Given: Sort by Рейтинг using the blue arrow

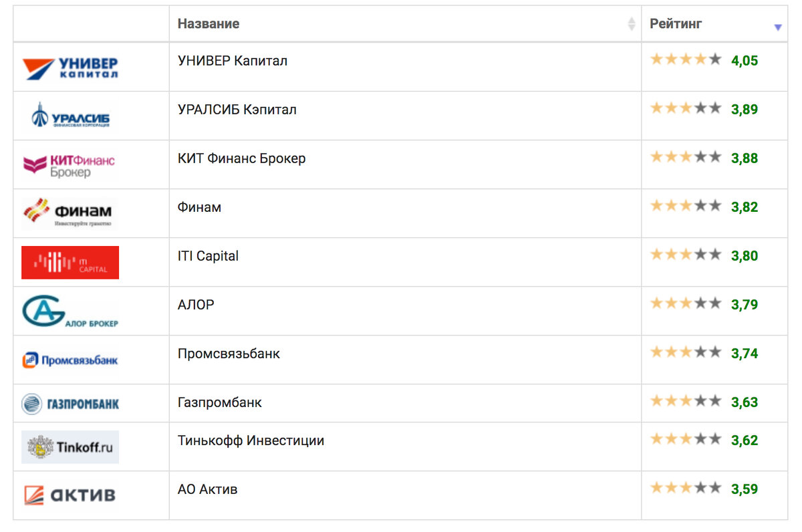Looking at the screenshot, I should click(777, 27).
